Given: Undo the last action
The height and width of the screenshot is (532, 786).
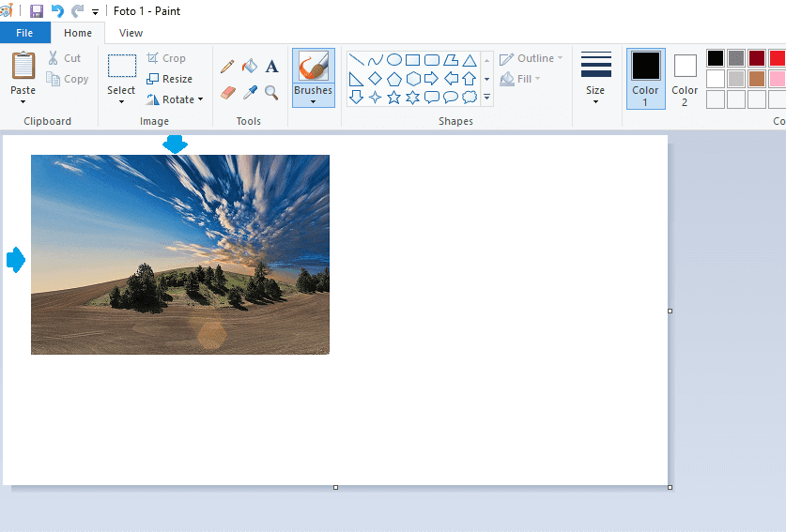Looking at the screenshot, I should [57, 11].
